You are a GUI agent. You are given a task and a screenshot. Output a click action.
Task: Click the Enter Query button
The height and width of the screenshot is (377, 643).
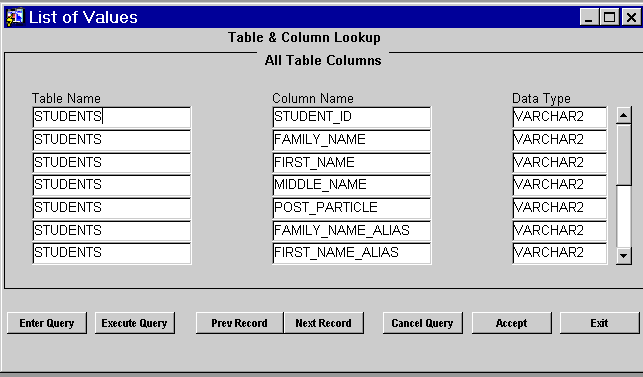[x=47, y=323]
